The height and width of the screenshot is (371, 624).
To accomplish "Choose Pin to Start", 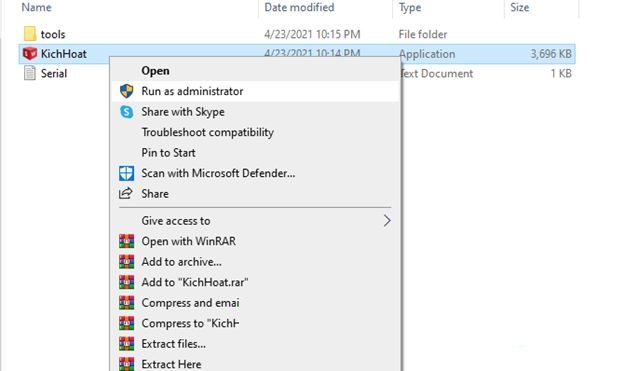I will (255, 153).
